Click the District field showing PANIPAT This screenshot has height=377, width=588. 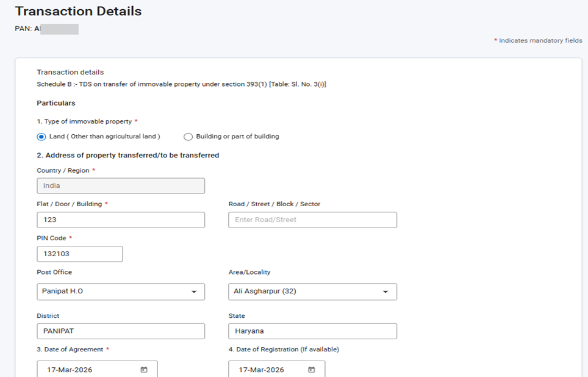tap(121, 331)
